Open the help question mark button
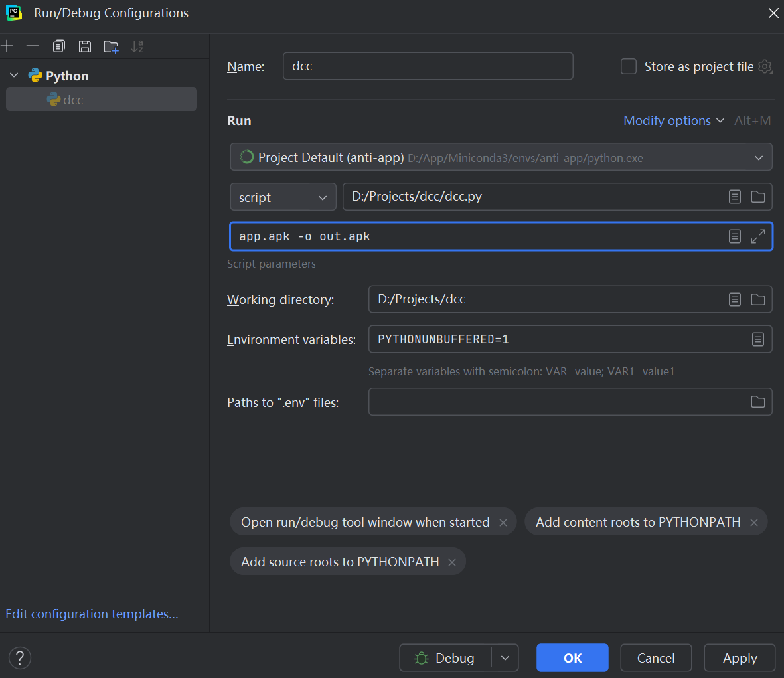 click(20, 658)
